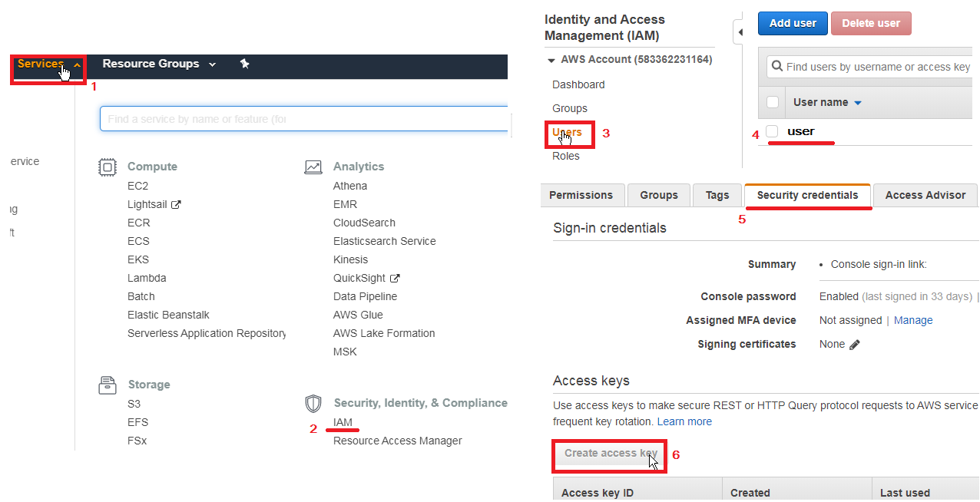The image size is (980, 502).
Task: Open the EMR service
Action: click(345, 204)
